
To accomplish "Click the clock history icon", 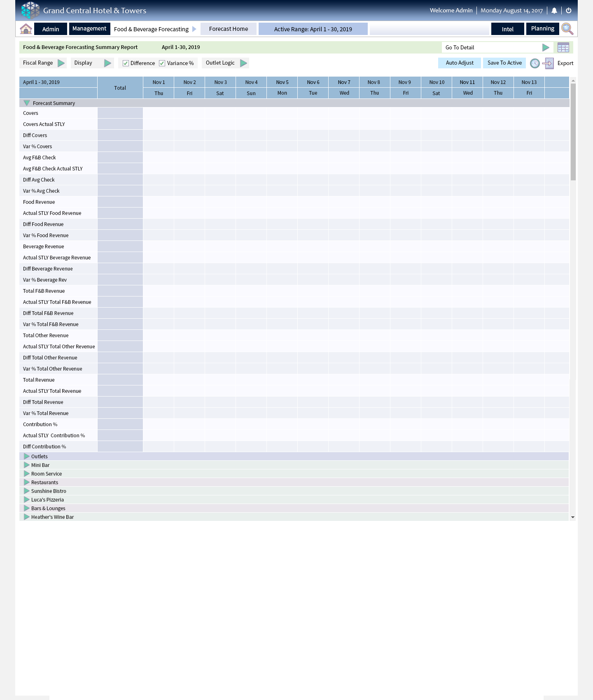I will (535, 63).
